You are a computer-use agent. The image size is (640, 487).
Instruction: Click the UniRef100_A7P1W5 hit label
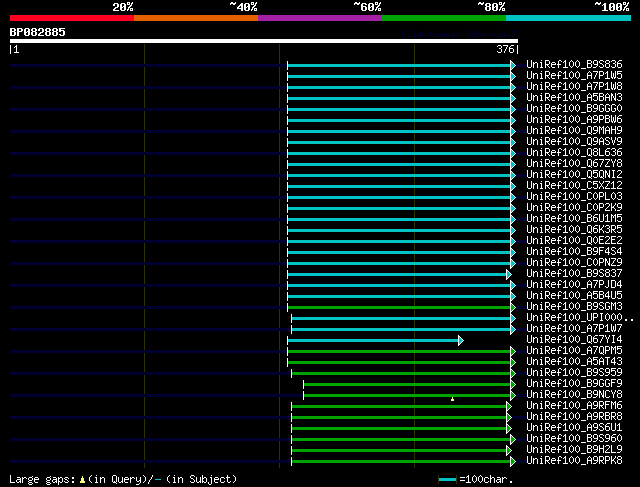pyautogui.click(x=574, y=76)
